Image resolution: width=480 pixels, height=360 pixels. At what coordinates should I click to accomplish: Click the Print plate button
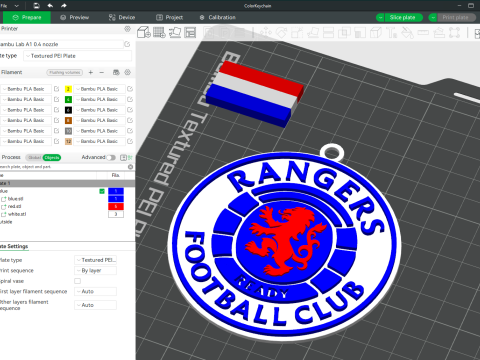point(456,17)
